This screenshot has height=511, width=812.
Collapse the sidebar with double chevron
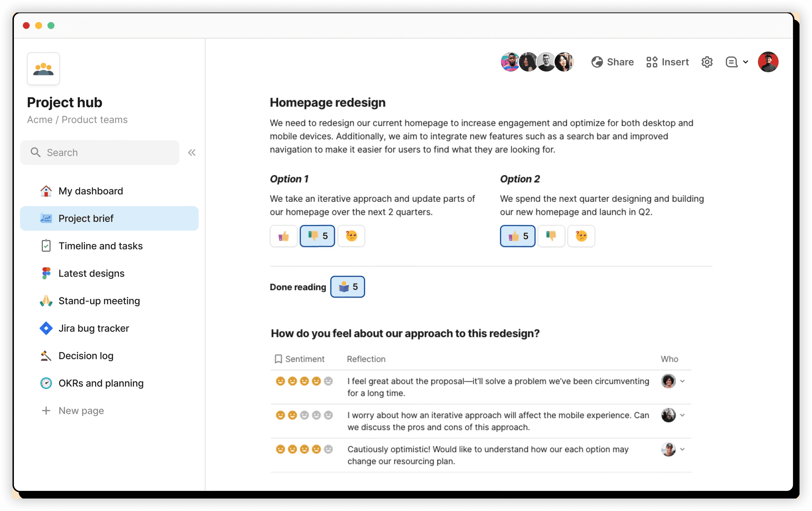(x=192, y=153)
